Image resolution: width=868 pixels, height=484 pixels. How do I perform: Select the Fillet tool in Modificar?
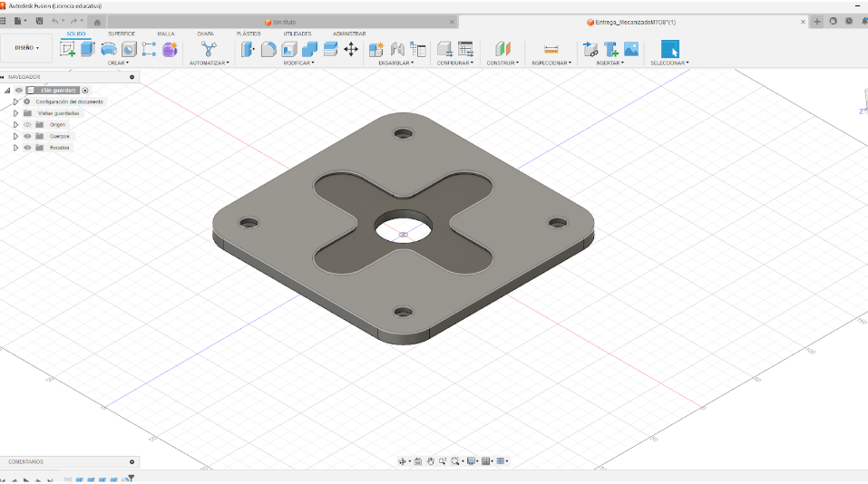(x=268, y=49)
